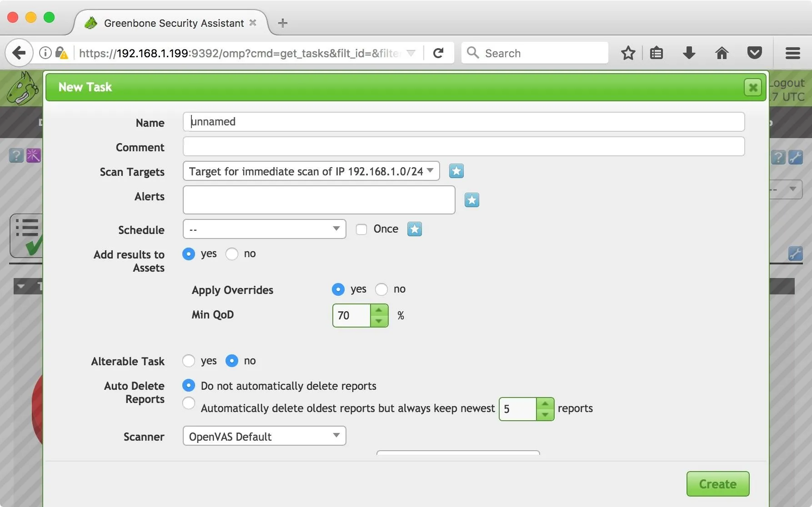
Task: Click the Create button
Action: pyautogui.click(x=717, y=484)
